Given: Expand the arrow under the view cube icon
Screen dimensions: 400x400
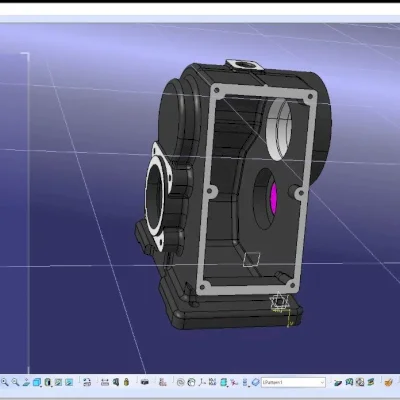Looking at the screenshot, I should [41, 386].
